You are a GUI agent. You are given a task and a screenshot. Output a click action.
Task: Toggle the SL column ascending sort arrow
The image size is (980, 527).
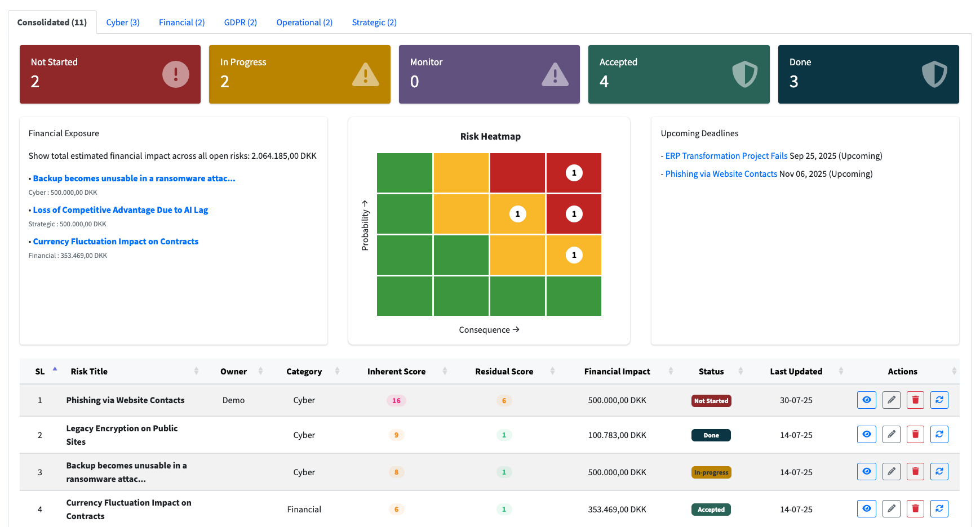pos(55,367)
